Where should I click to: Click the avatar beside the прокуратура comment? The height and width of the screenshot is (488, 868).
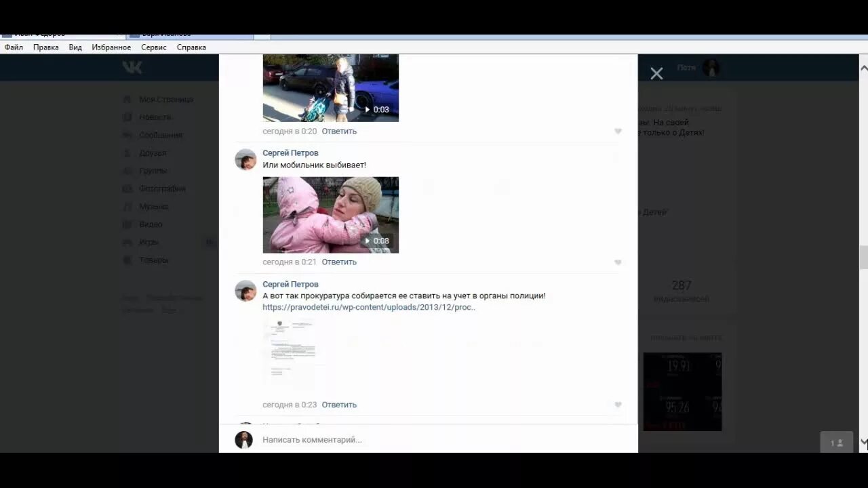[245, 291]
